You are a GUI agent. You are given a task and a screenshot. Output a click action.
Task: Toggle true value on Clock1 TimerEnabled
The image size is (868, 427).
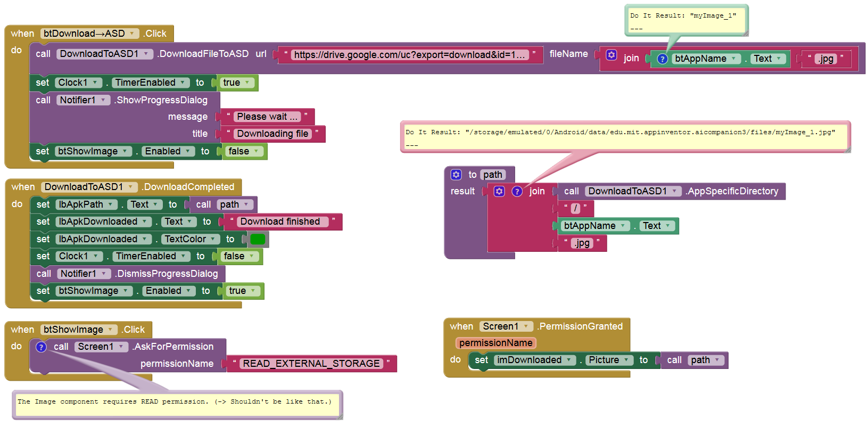coord(236,83)
